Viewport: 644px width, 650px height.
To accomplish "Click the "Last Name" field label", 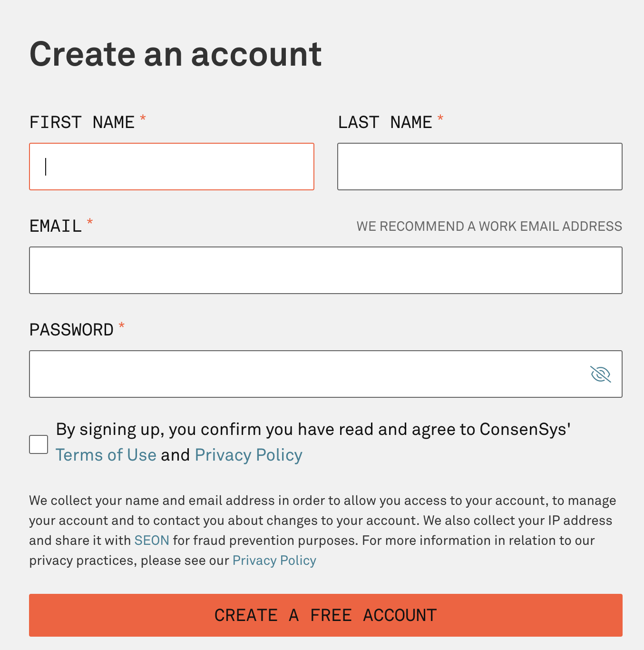I will pos(385,123).
